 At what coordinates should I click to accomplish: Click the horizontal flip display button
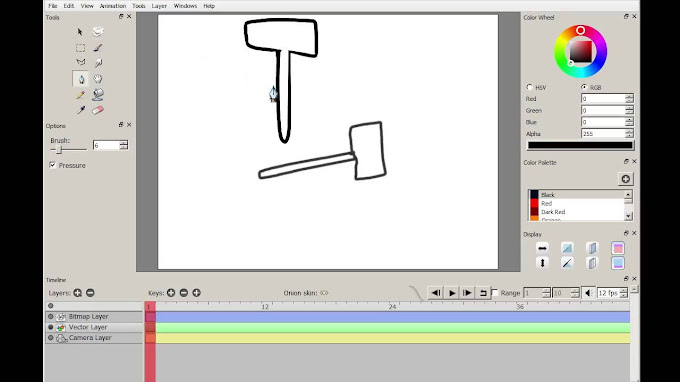(x=542, y=248)
